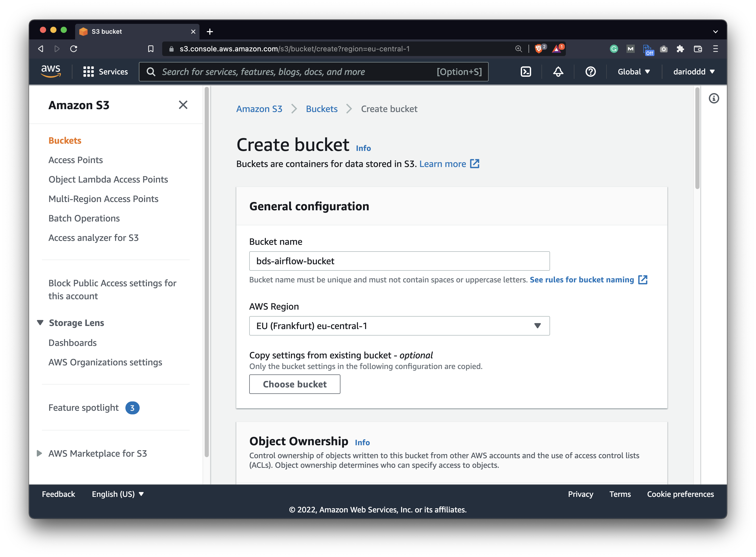Open rules for bucket naming link
This screenshot has height=557, width=756.
(x=582, y=280)
